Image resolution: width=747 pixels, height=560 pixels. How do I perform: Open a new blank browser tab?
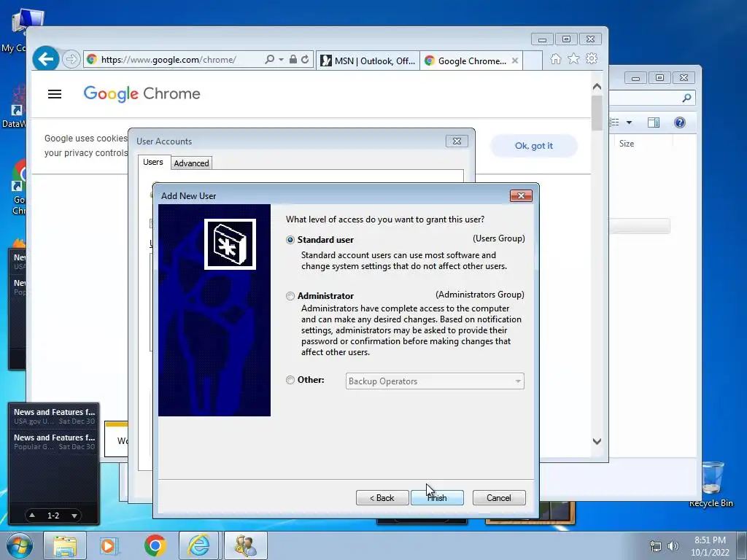(533, 61)
